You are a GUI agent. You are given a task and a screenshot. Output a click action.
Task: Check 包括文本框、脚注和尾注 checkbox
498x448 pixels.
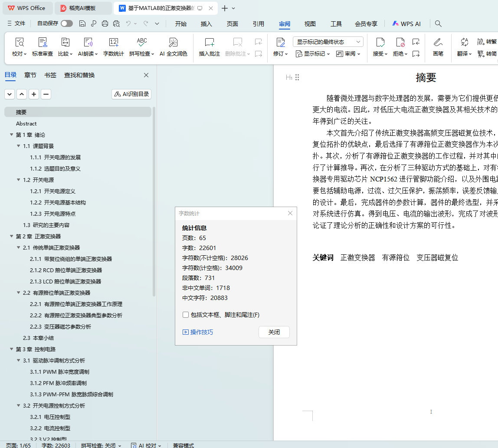[186, 315]
